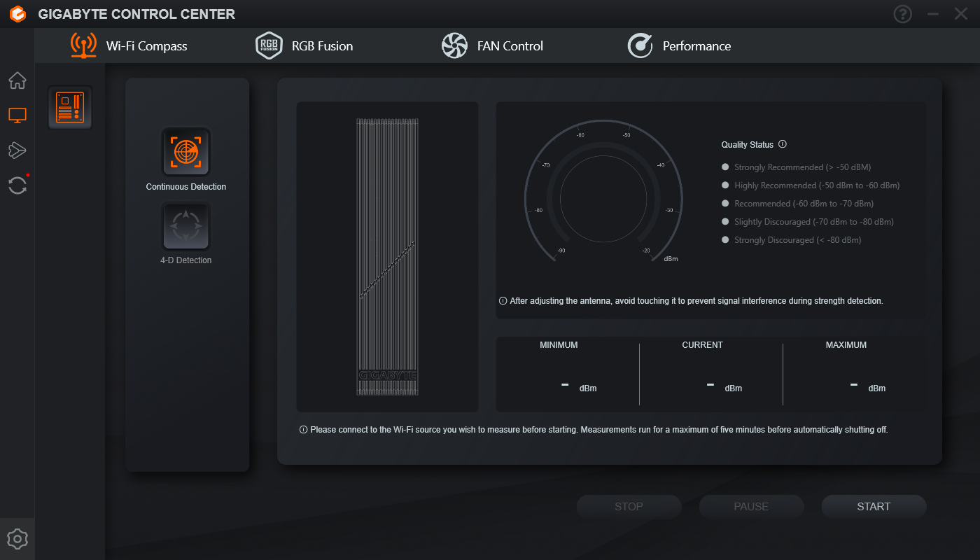Start the Wi-Fi signal measurement
The height and width of the screenshot is (560, 980).
874,507
